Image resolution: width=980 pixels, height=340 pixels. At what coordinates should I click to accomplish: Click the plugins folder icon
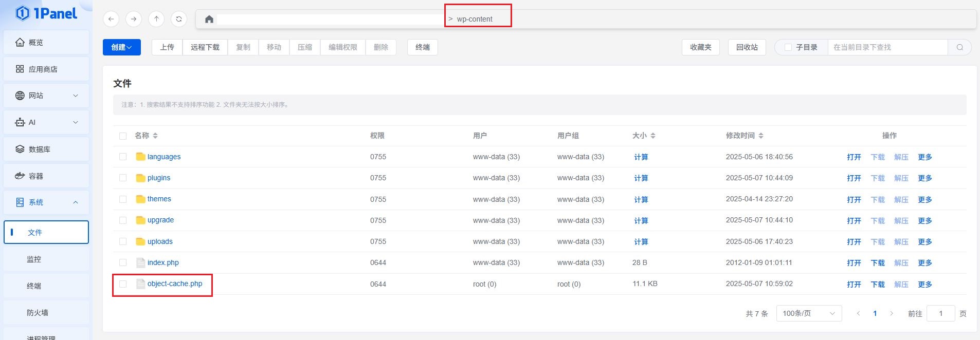140,178
